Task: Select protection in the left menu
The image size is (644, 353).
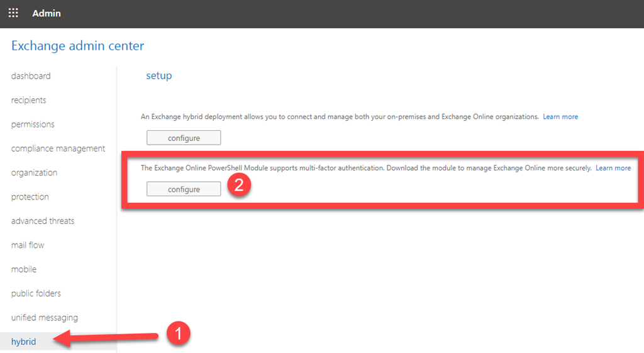Action: (x=30, y=197)
